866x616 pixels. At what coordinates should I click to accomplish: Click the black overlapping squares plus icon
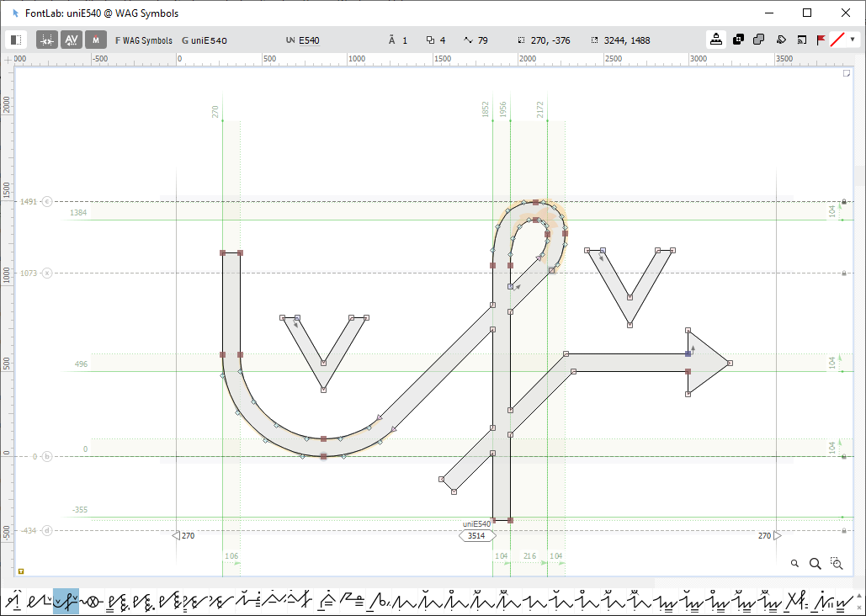coord(738,40)
